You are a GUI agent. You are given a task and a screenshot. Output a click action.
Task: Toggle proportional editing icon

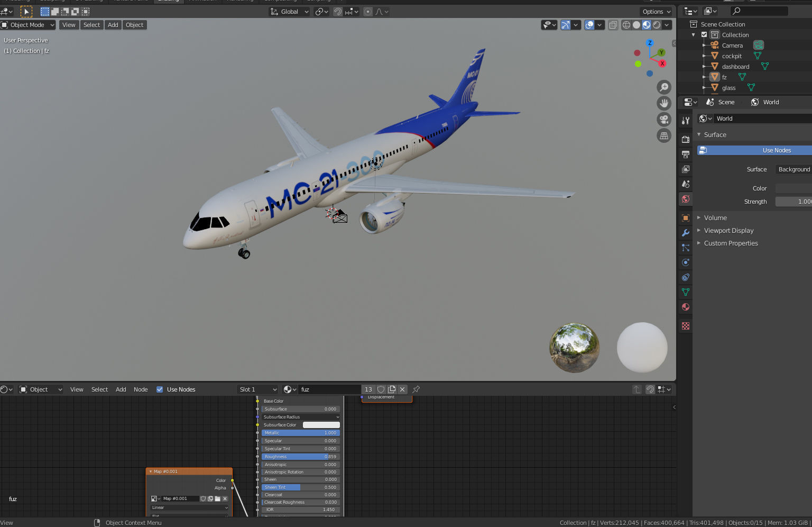tap(368, 12)
